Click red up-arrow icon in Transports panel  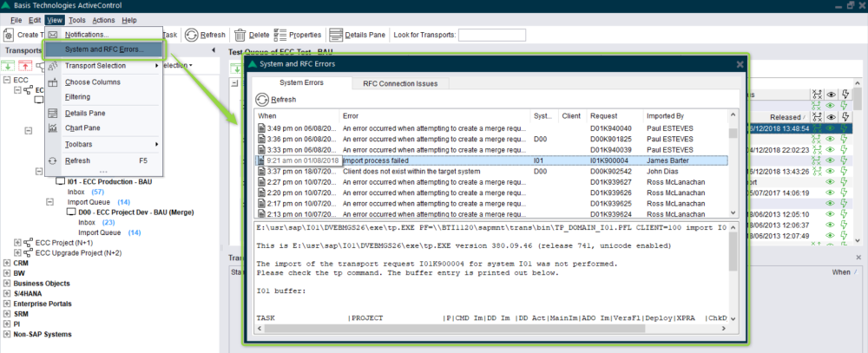point(24,66)
